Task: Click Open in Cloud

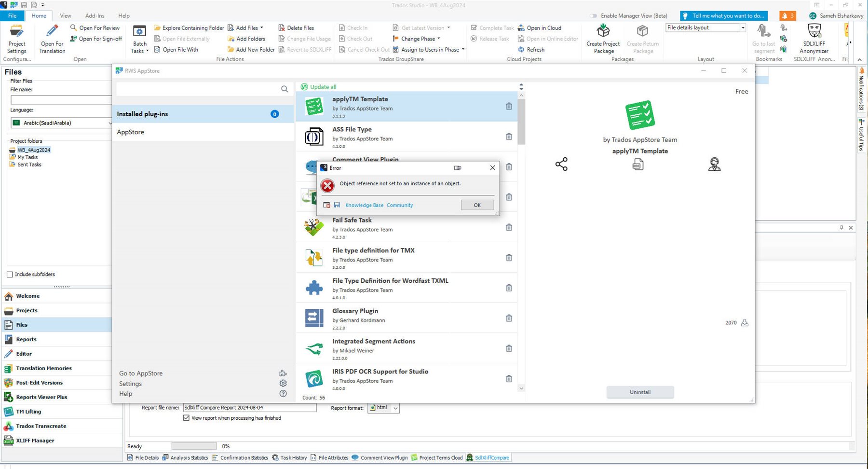Action: click(540, 28)
